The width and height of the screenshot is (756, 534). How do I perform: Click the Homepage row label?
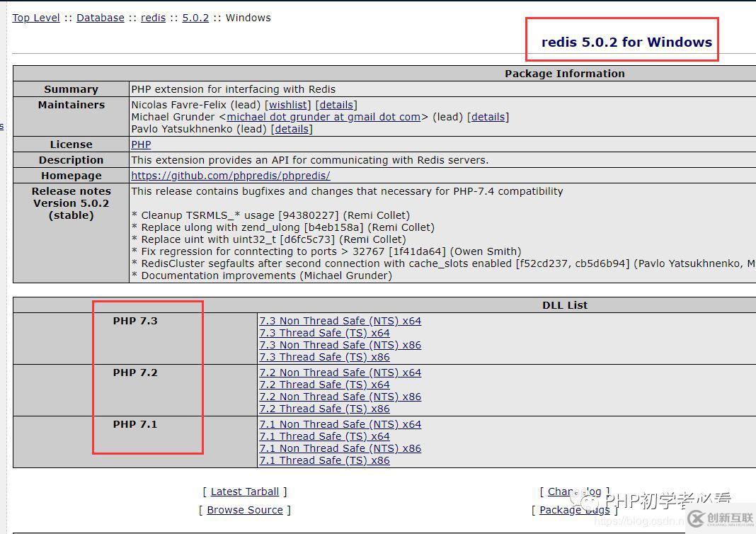coord(71,176)
